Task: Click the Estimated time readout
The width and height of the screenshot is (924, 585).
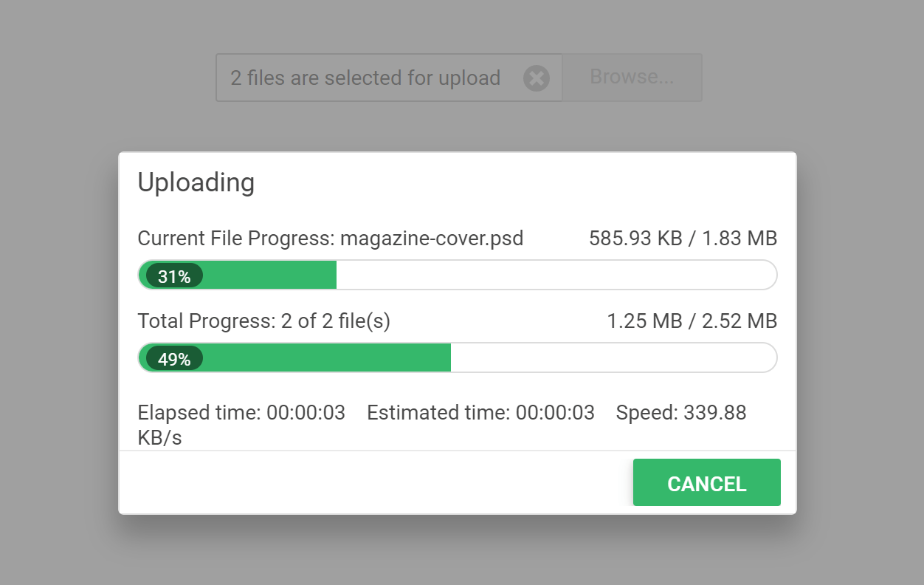Action: (480, 413)
